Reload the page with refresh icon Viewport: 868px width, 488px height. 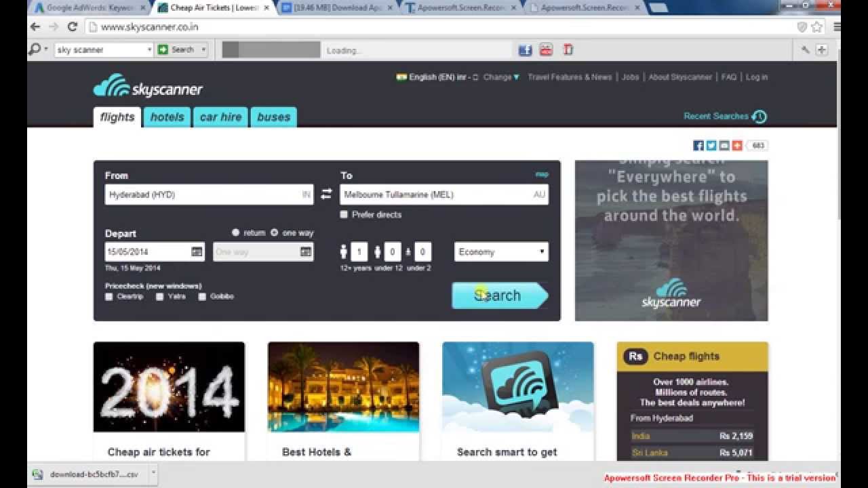pyautogui.click(x=73, y=27)
